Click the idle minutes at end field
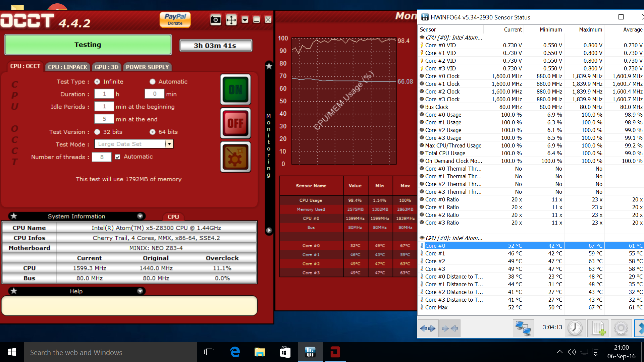The height and width of the screenshot is (362, 644). pyautogui.click(x=104, y=119)
